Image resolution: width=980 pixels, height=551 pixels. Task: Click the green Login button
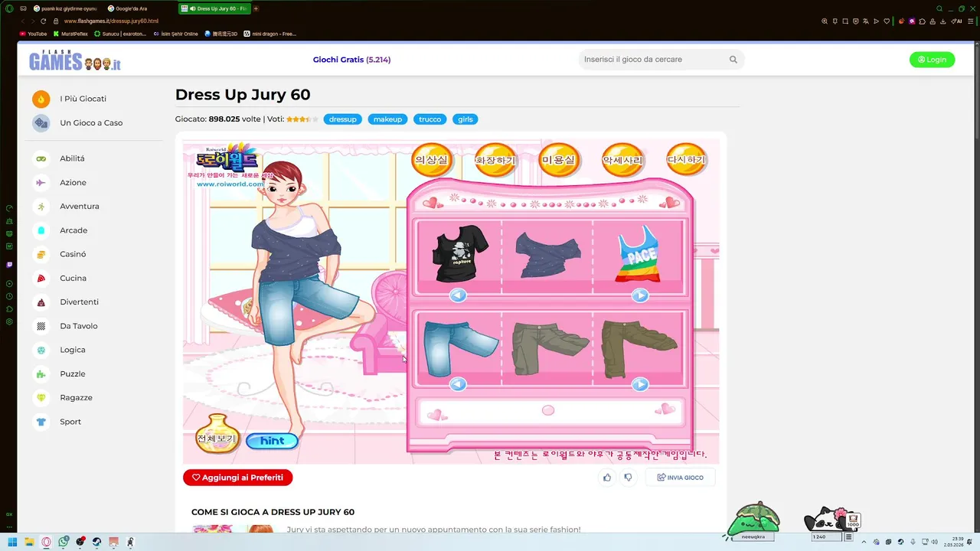coord(932,60)
